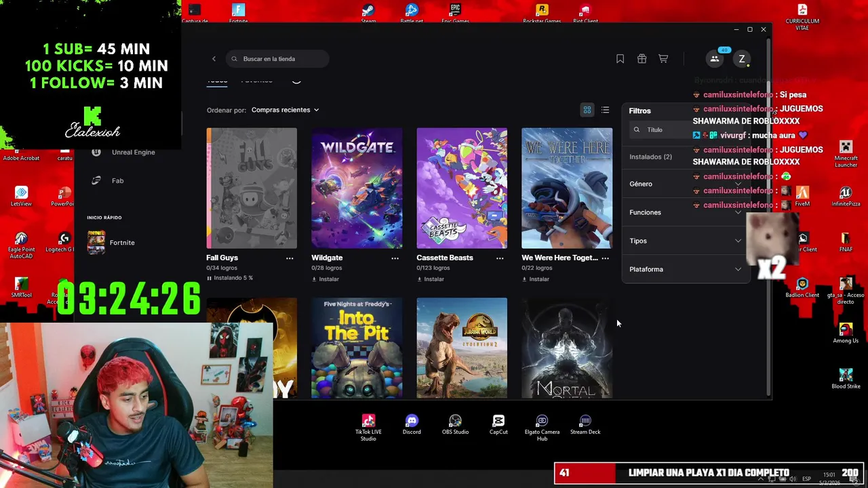Open the Fall Guys cover thumbnail

pyautogui.click(x=252, y=188)
